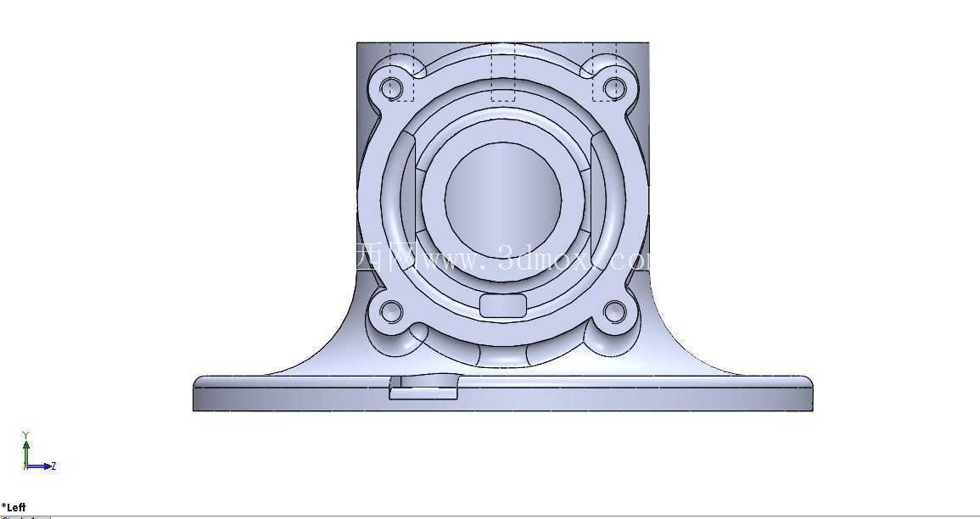This screenshot has height=519, width=980.
Task: Select the top-left mounting hole on the flange
Action: tap(392, 87)
